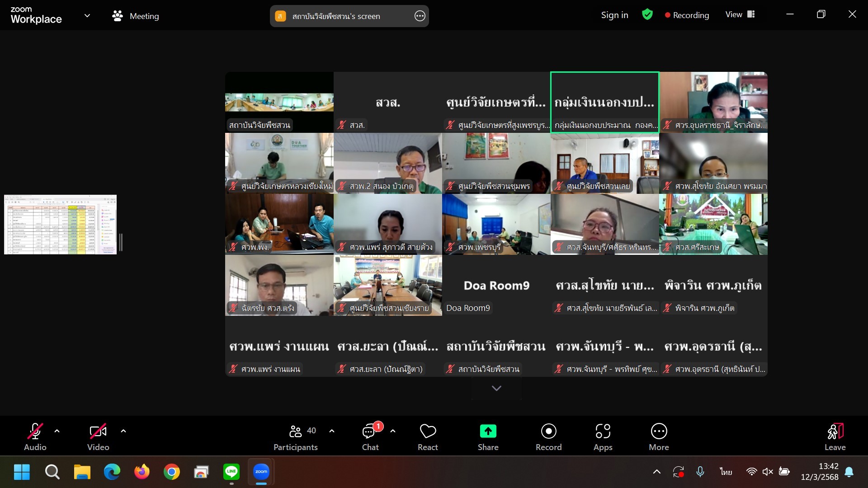Click the green encryption shield icon
Screen dimensions: 868x488
pos(647,15)
